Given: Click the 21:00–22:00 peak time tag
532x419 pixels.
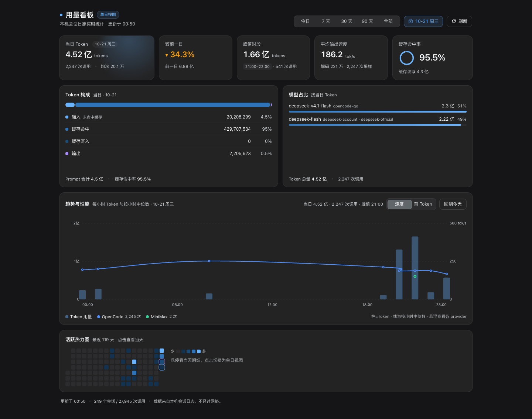Looking at the screenshot, I should pos(258,66).
